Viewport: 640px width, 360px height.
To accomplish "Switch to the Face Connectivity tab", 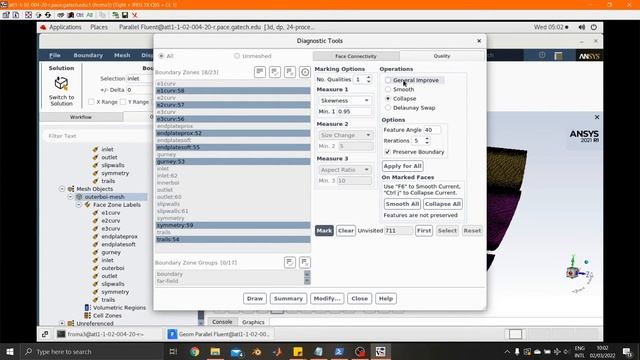I will [356, 56].
